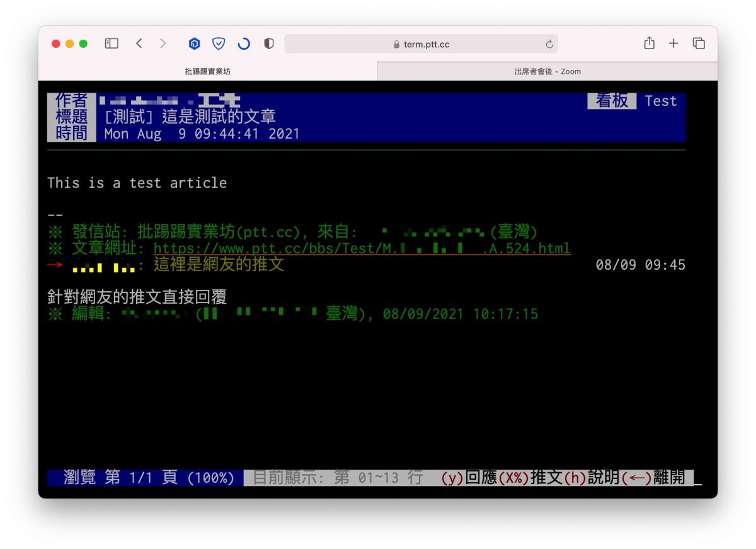Click the (←)離開 exit command

(653, 478)
